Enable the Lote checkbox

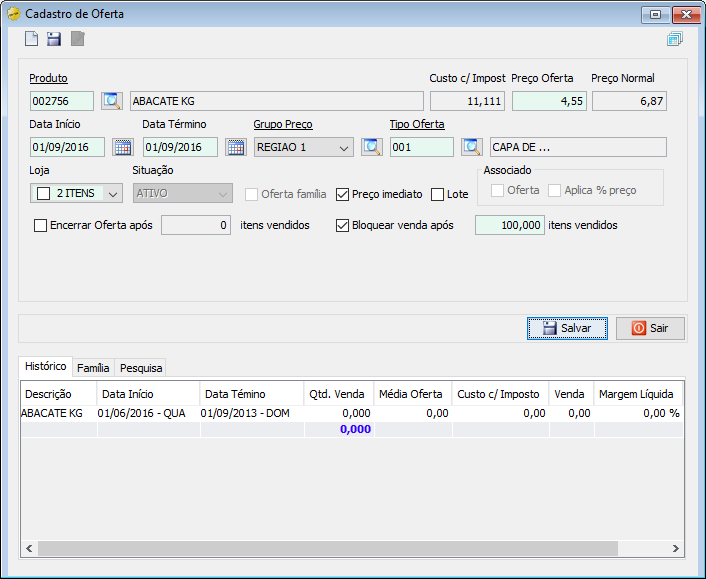click(437, 194)
